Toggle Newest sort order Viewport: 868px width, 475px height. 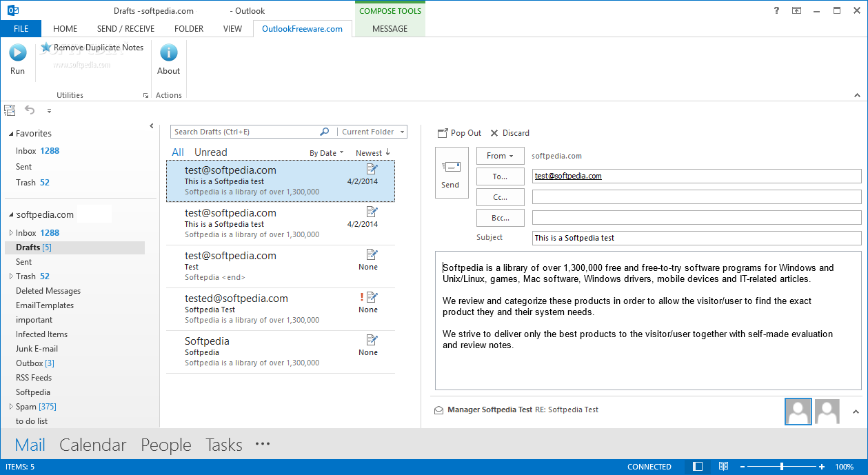pos(373,153)
